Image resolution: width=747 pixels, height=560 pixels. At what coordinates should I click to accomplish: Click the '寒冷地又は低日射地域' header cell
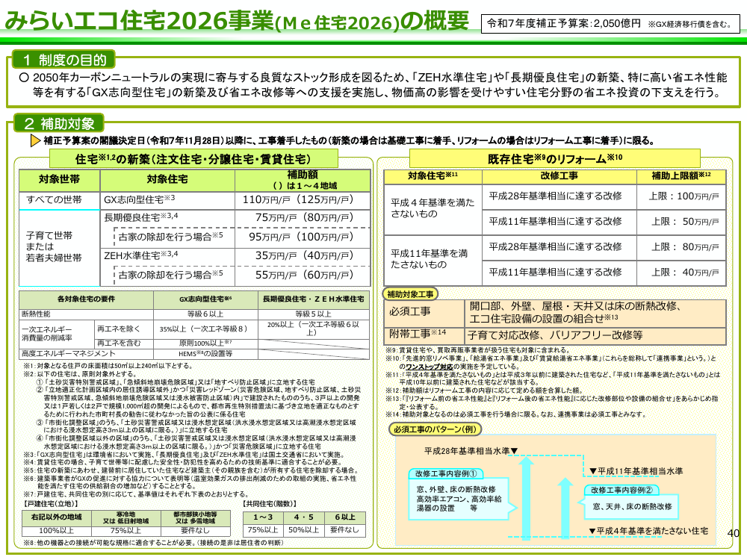pyautogui.click(x=125, y=517)
